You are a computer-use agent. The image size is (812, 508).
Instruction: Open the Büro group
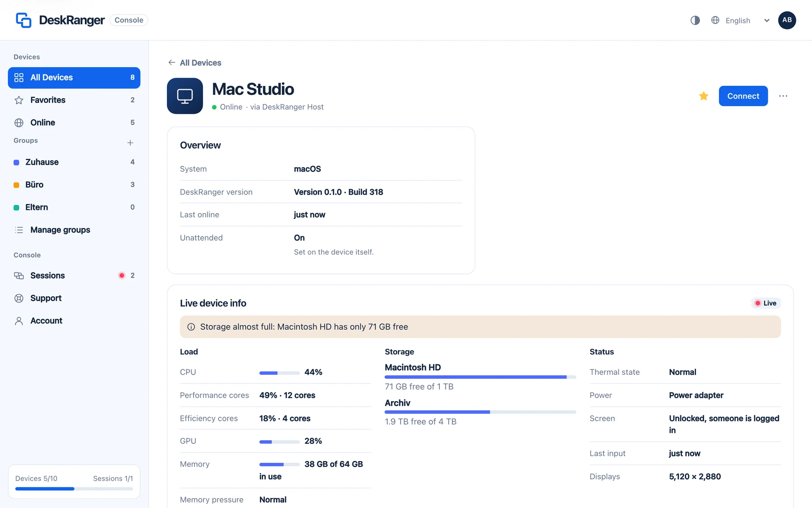tap(74, 185)
